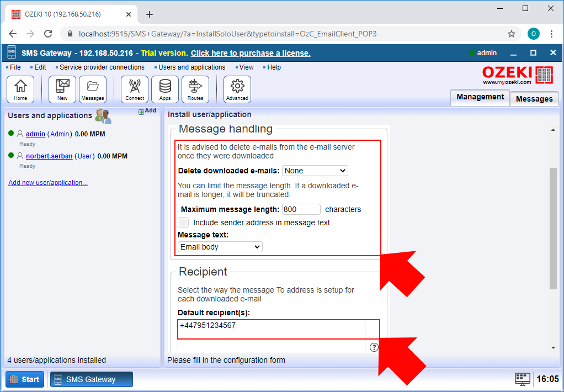Open the Home toolbar icon

20,89
